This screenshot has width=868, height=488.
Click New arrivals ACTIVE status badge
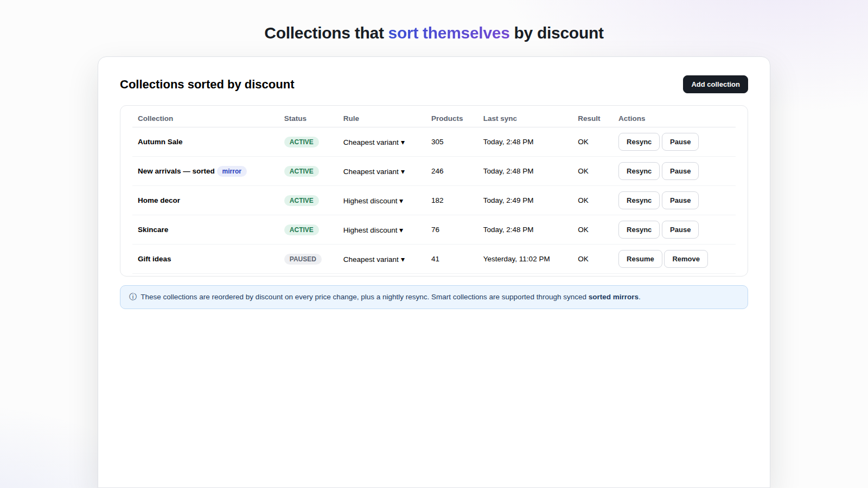click(302, 171)
